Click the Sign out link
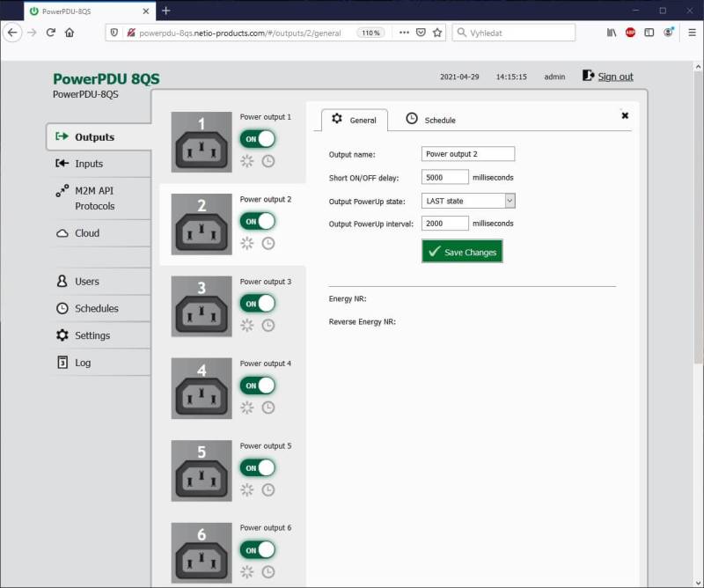This screenshot has width=704, height=588. pyautogui.click(x=614, y=77)
